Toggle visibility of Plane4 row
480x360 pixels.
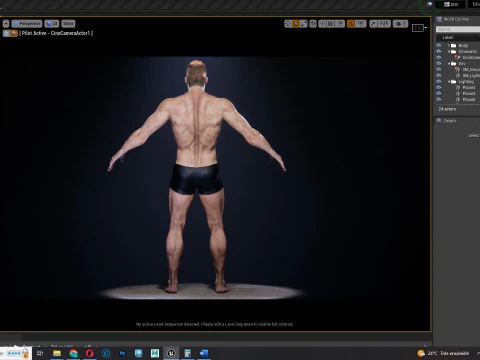pos(439,93)
